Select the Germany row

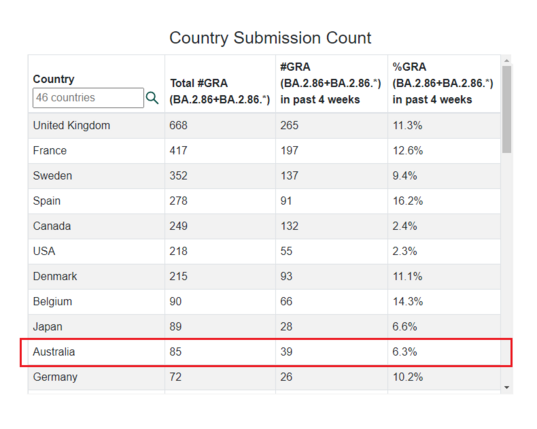coord(264,377)
